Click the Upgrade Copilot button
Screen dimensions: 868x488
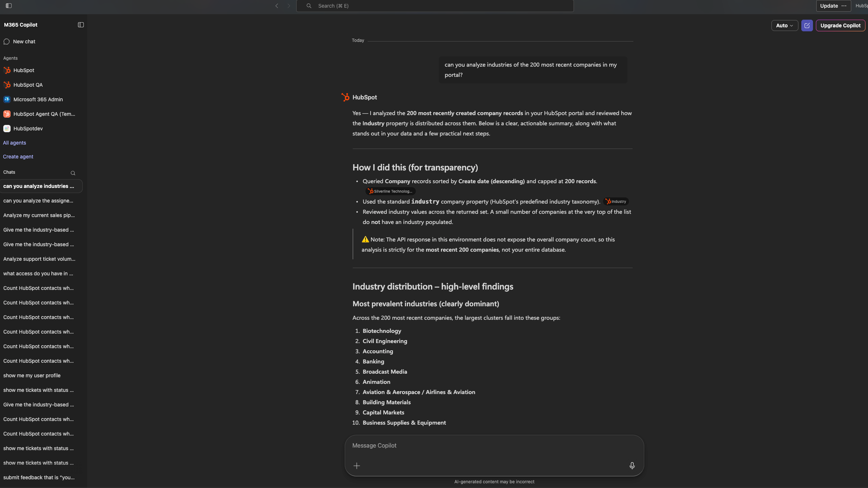point(840,25)
